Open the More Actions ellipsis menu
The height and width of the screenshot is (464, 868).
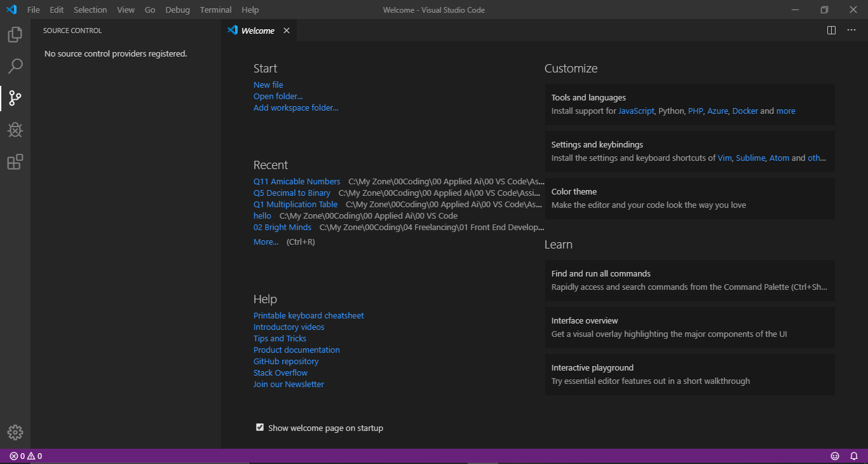851,30
